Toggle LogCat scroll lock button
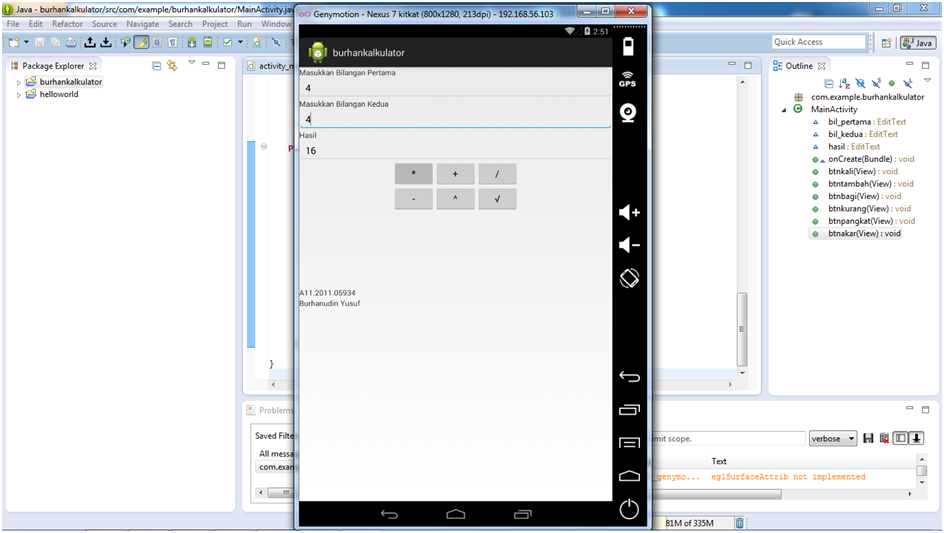Screen dimensions: 944x533 [x=916, y=438]
